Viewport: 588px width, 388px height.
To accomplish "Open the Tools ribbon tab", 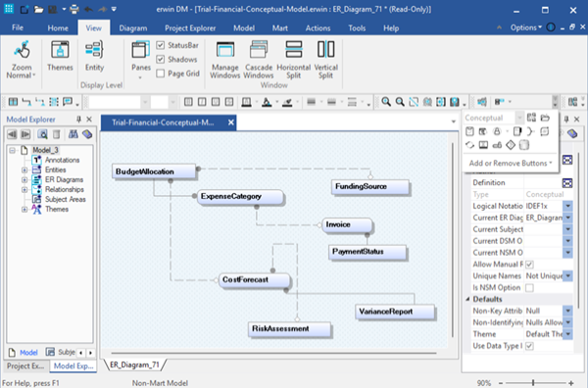I will point(357,28).
